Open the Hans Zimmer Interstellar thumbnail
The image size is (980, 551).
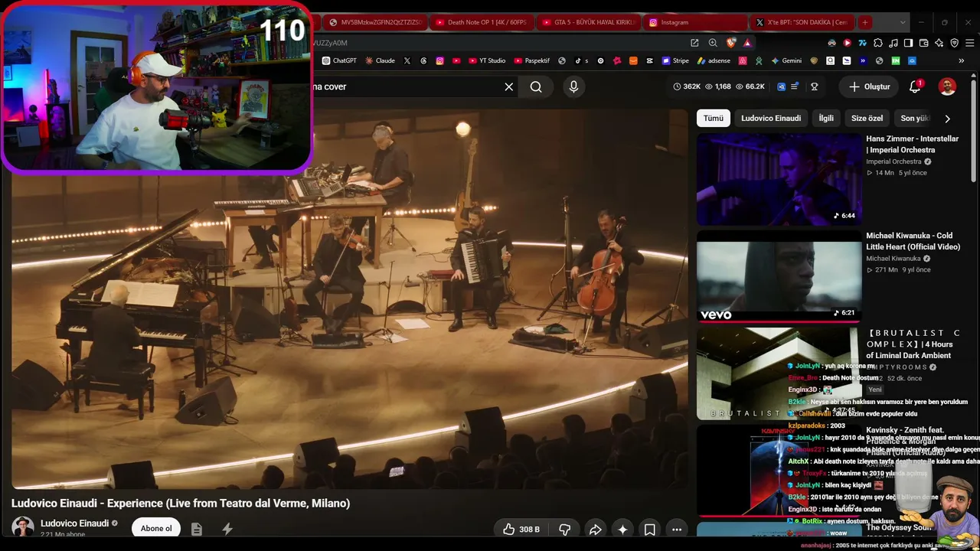pos(779,179)
